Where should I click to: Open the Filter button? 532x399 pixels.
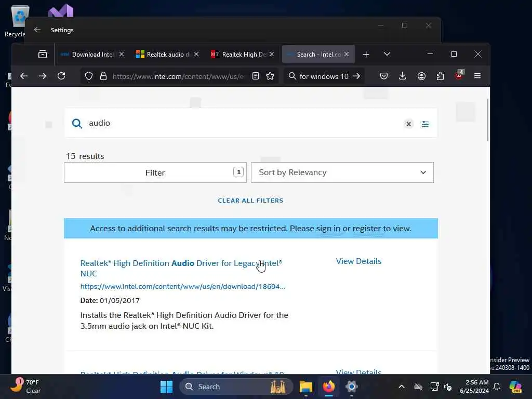[x=155, y=172]
